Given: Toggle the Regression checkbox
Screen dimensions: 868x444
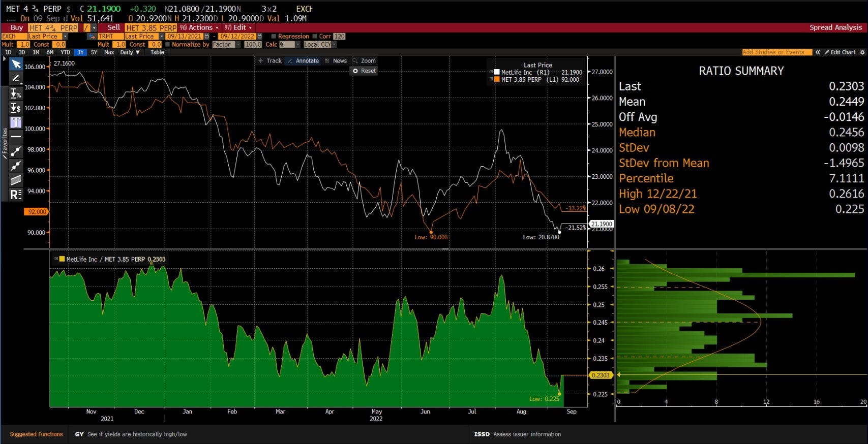Looking at the screenshot, I should pos(274,37).
